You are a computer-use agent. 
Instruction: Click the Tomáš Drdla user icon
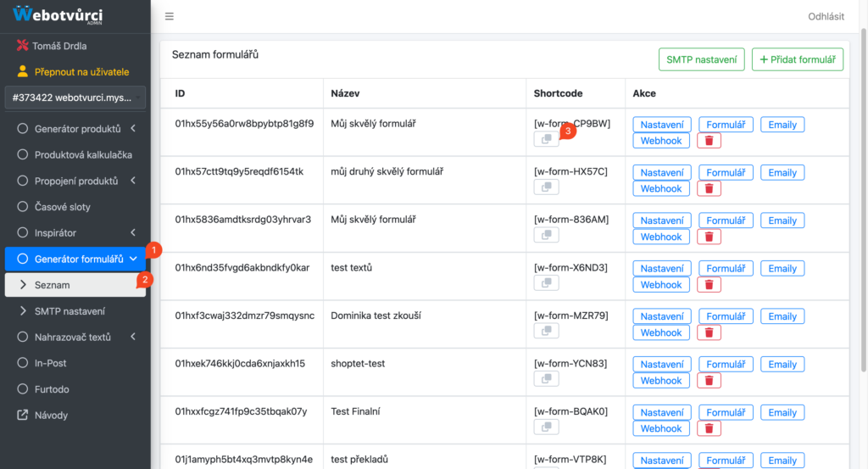22,46
